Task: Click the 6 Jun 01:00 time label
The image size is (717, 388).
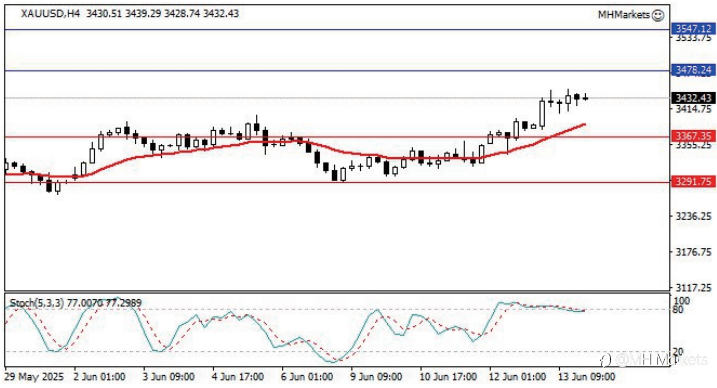Action: (307, 377)
